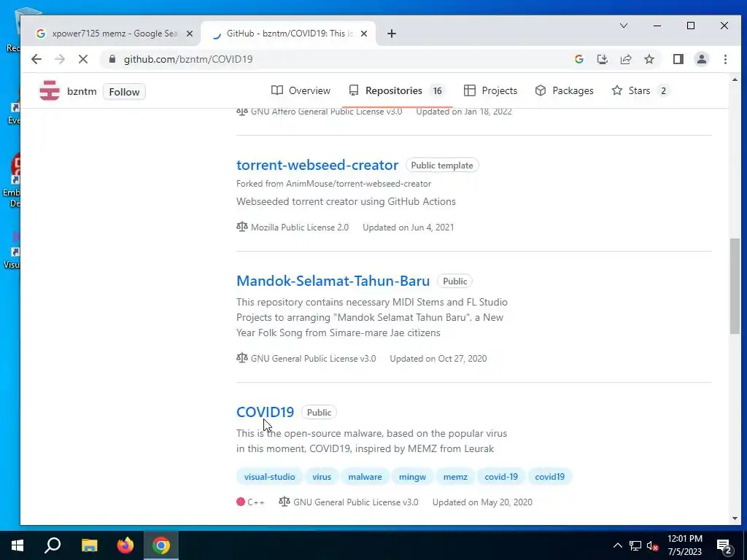Open the Stars tab
747x560 pixels.
pyautogui.click(x=640, y=90)
